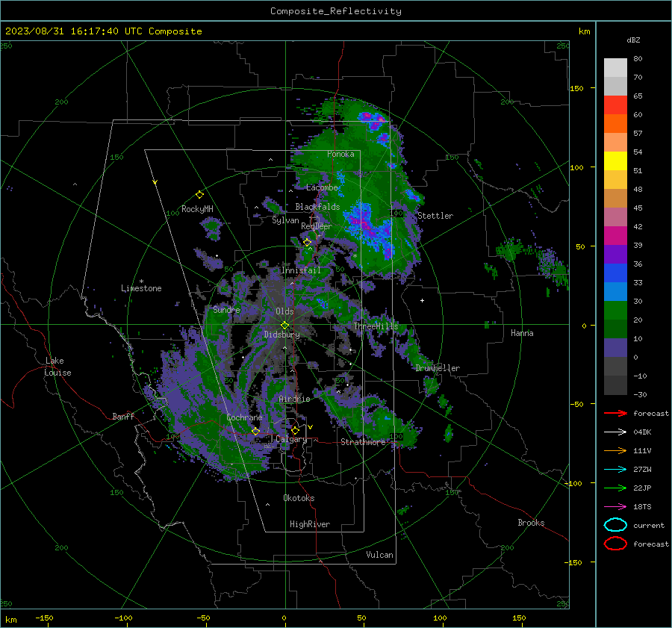Click the Drumheller label
The height and width of the screenshot is (628, 672).
[438, 368]
